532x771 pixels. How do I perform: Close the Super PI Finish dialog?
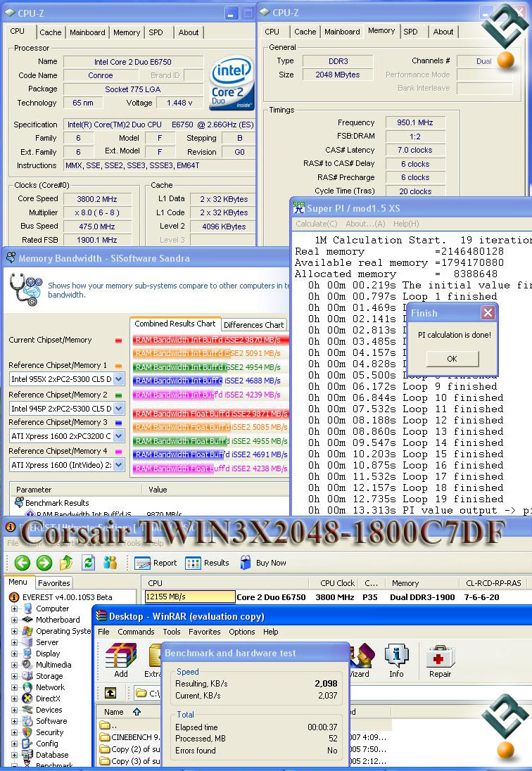click(488, 313)
